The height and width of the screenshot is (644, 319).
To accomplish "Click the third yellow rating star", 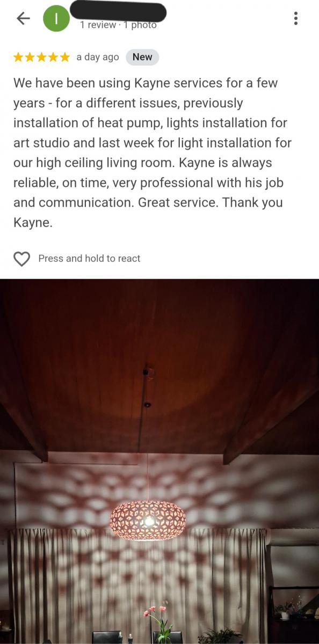I will click(41, 57).
